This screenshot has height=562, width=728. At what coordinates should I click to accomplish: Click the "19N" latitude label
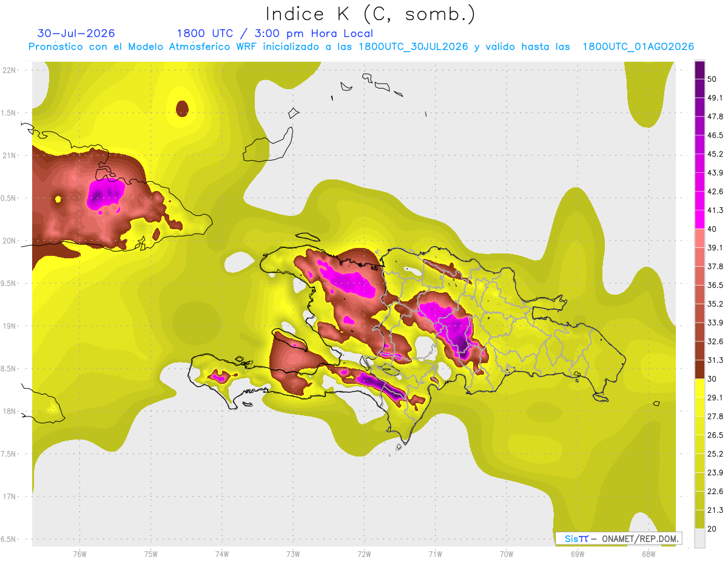pyautogui.click(x=9, y=326)
